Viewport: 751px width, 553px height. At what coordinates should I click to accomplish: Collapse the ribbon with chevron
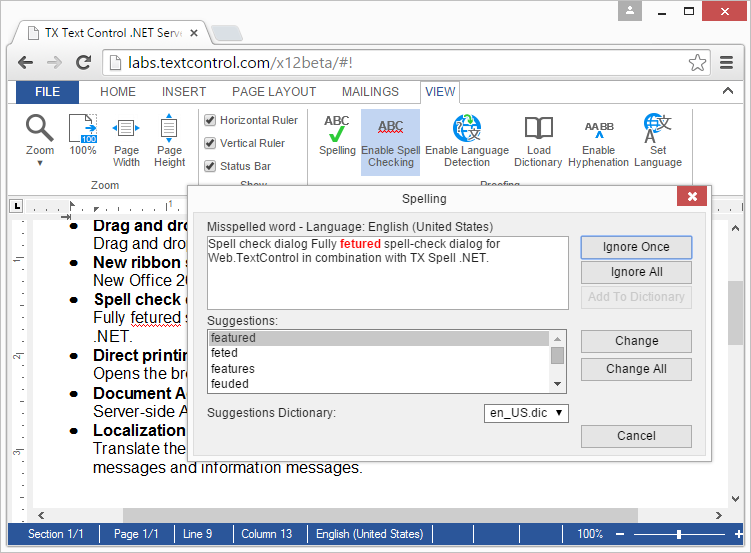pyautogui.click(x=726, y=92)
